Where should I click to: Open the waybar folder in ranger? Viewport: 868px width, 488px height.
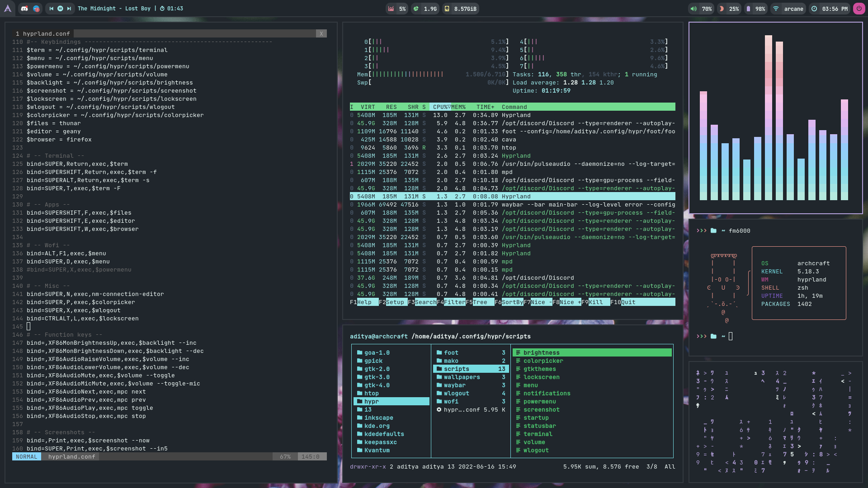471,385
